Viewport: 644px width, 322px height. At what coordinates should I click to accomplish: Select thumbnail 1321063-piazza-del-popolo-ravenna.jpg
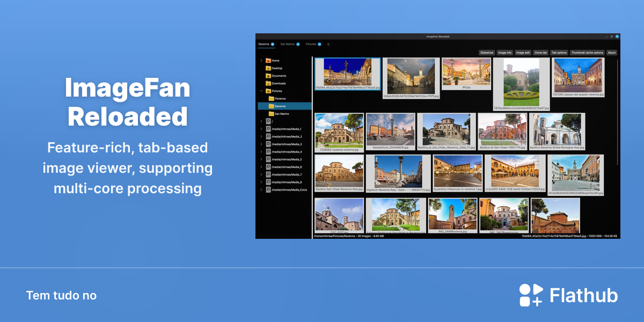coord(579,77)
